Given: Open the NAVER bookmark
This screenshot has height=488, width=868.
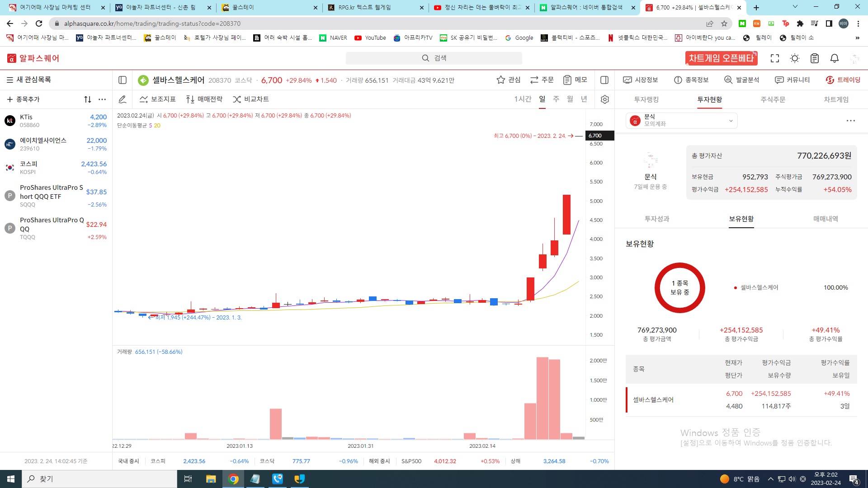Looking at the screenshot, I should pyautogui.click(x=333, y=38).
